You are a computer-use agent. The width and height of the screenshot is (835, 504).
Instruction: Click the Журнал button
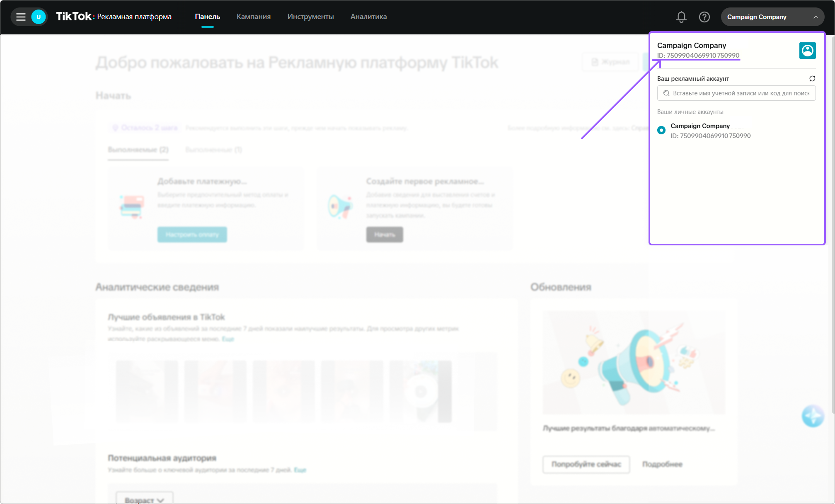[611, 62]
